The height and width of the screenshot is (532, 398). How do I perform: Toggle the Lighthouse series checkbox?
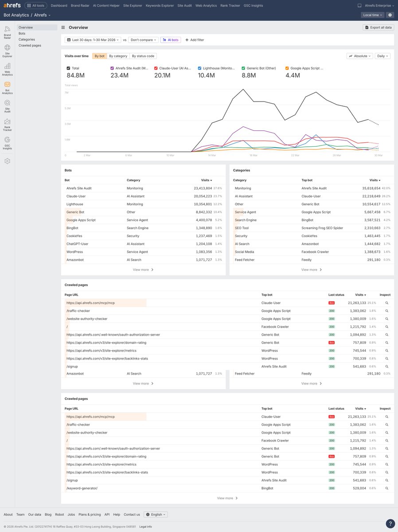point(199,68)
